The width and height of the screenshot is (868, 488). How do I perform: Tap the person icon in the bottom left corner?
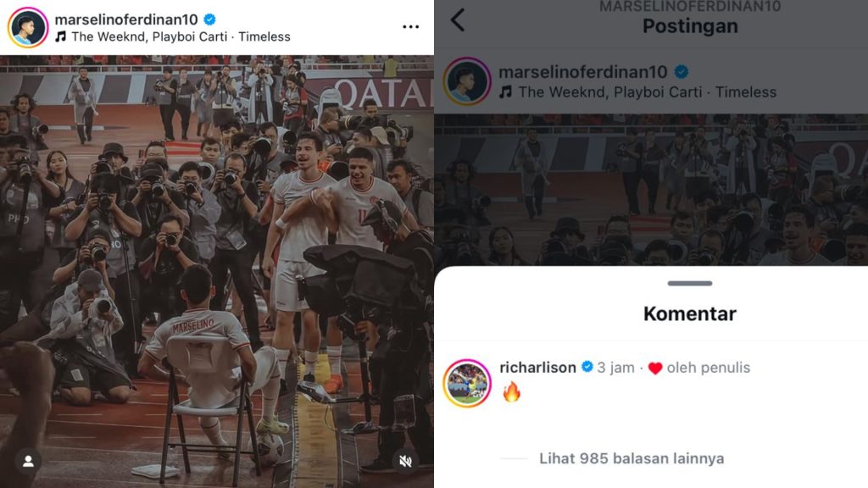click(x=28, y=462)
